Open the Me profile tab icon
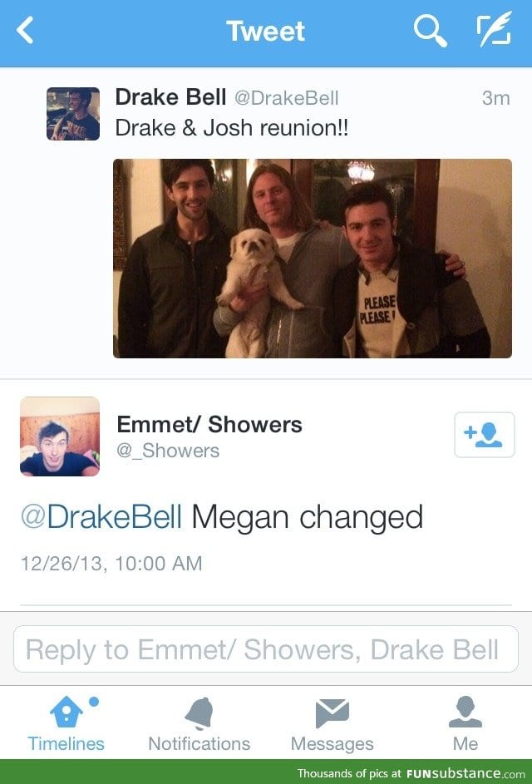This screenshot has height=784, width=532. (x=465, y=712)
